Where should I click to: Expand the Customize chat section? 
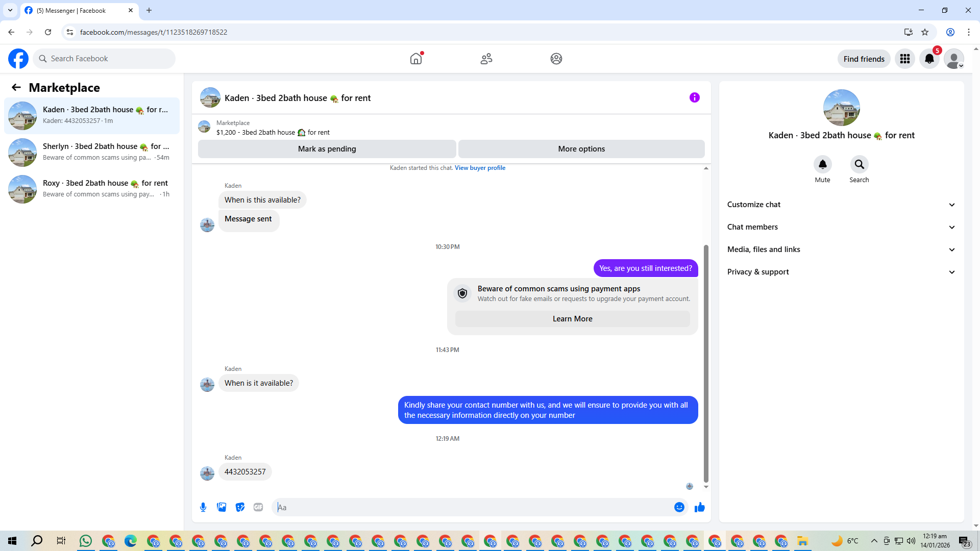point(841,205)
